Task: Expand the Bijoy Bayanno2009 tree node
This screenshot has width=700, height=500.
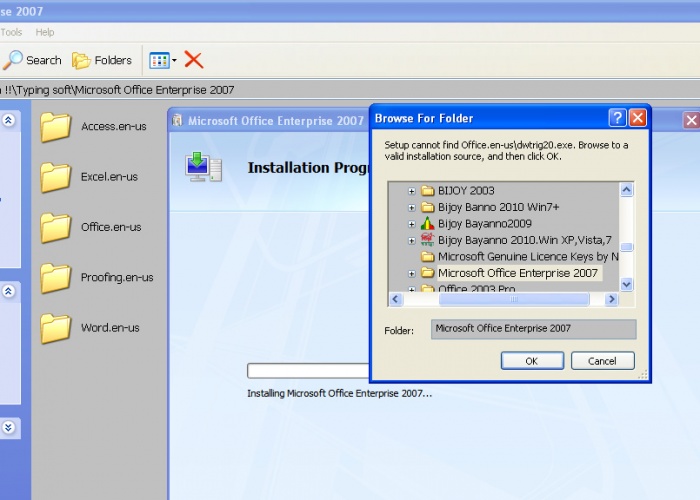Action: coord(412,224)
